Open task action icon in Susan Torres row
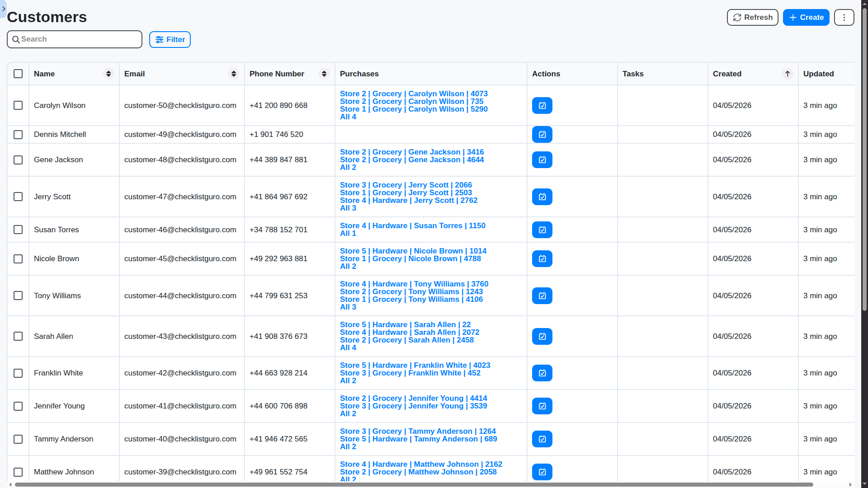The width and height of the screenshot is (868, 488). [542, 230]
